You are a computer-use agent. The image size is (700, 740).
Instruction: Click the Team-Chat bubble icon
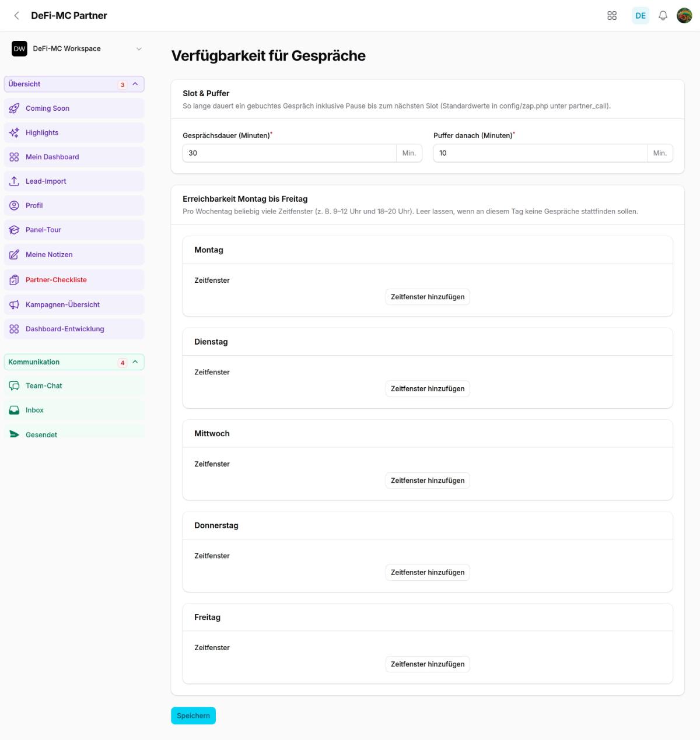[15, 386]
